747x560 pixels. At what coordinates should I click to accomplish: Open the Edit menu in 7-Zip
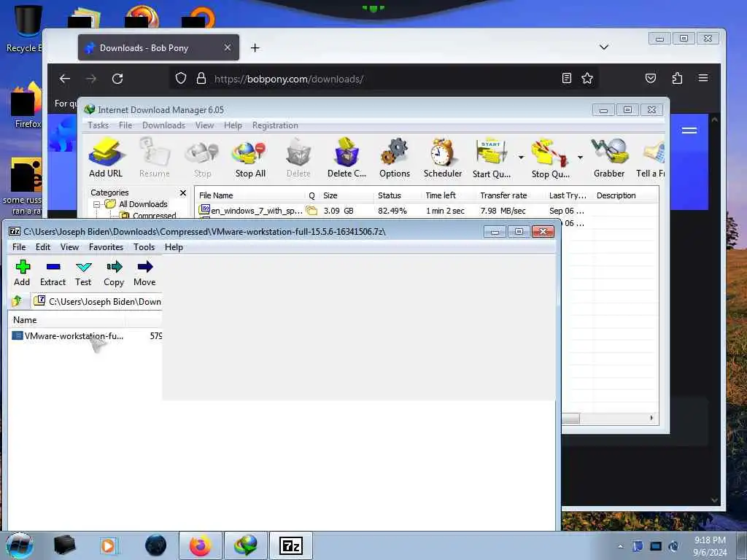coord(43,246)
